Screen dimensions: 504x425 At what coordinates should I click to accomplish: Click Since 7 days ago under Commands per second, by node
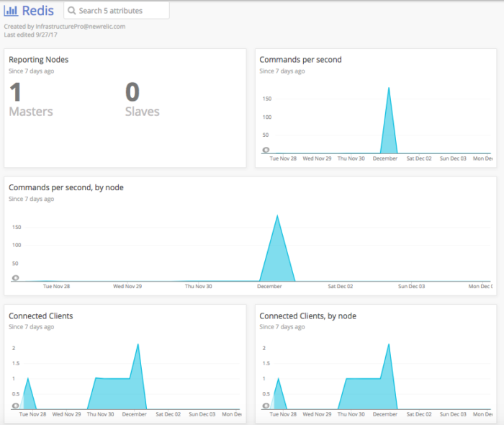(32, 199)
